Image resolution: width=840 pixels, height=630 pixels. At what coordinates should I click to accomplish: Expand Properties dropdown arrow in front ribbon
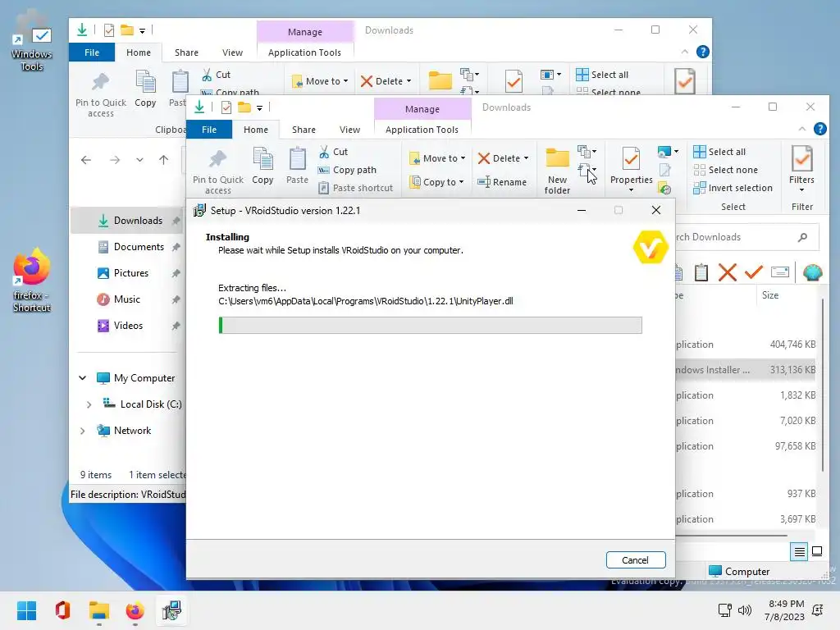click(x=631, y=190)
